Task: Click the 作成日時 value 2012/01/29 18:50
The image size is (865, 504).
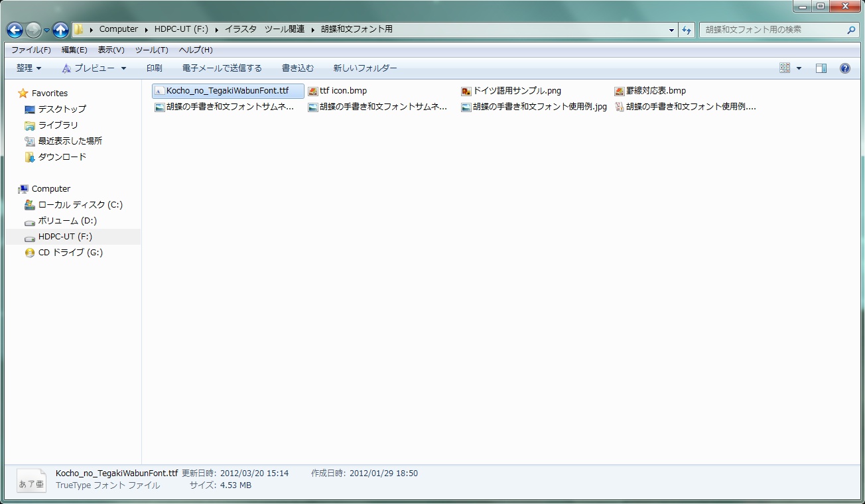Action: (x=383, y=473)
